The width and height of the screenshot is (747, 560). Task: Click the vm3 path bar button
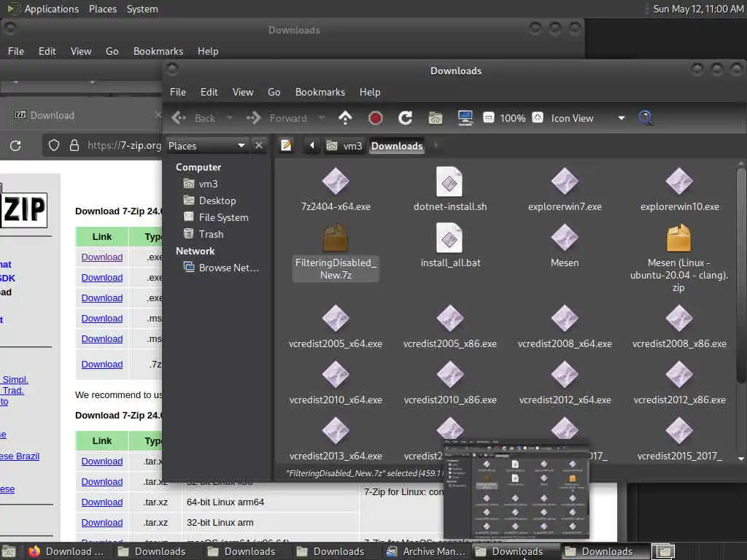pos(345,146)
